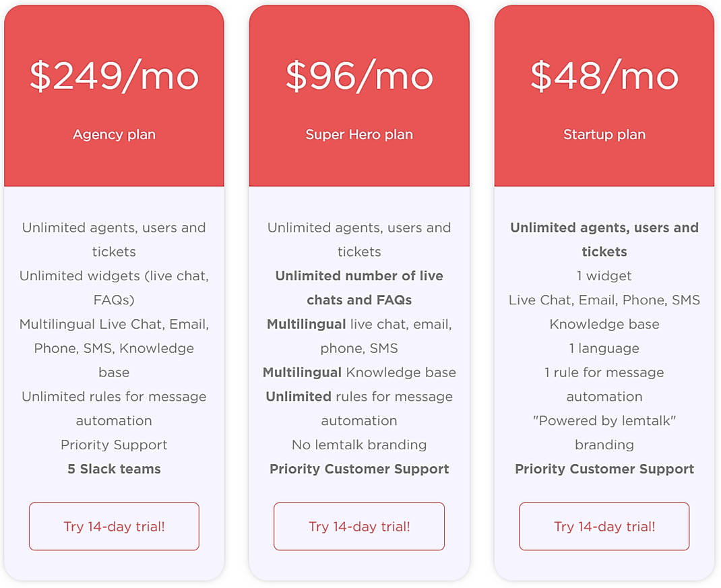
Task: Click the $249/mo price label
Action: (x=113, y=76)
